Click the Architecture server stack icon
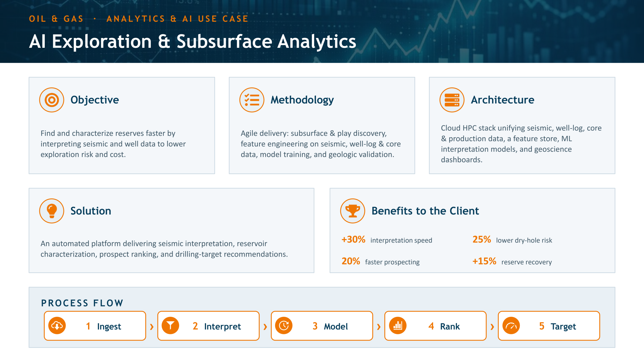The width and height of the screenshot is (644, 362). (x=452, y=100)
